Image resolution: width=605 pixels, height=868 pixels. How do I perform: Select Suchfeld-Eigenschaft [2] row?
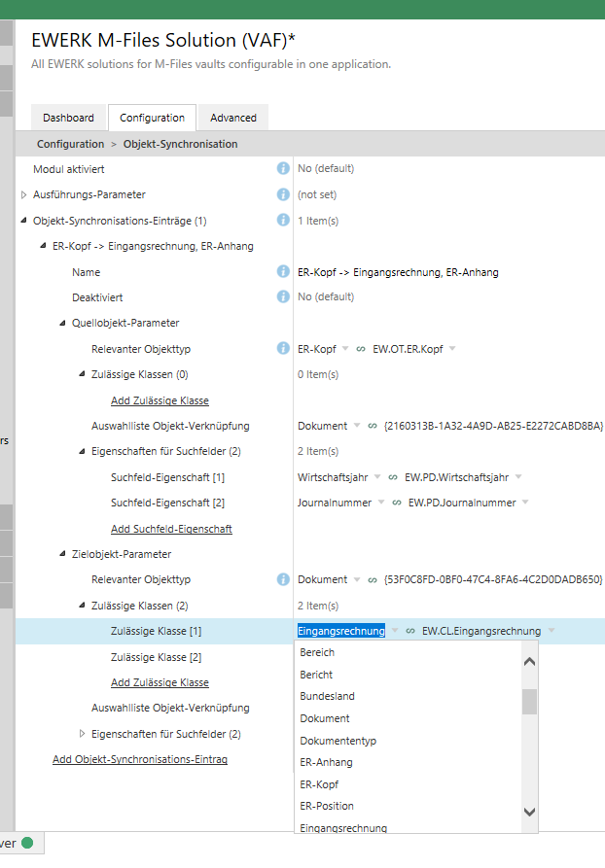(x=168, y=503)
